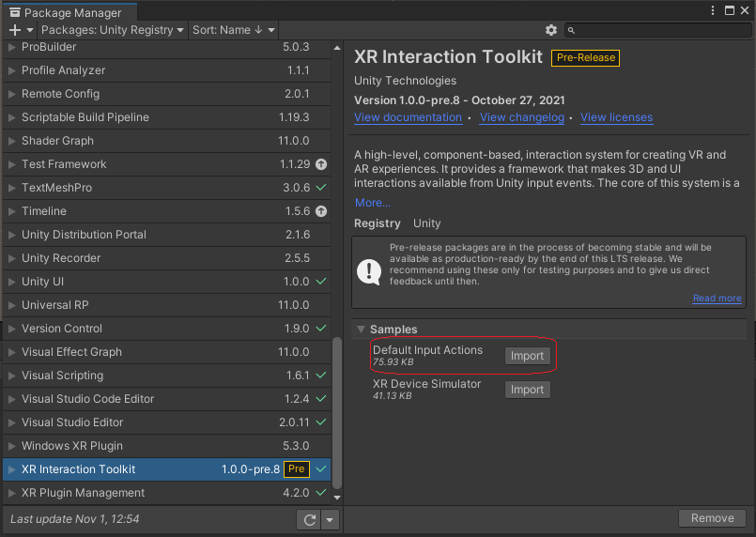Open the dropdown arrow beside the plus button
The width and height of the screenshot is (756, 537).
coord(30,30)
